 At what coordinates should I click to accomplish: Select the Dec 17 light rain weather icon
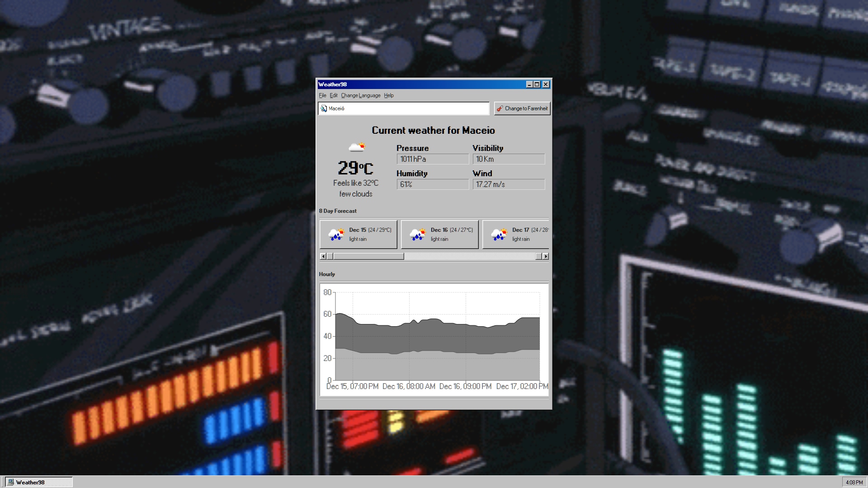point(499,235)
